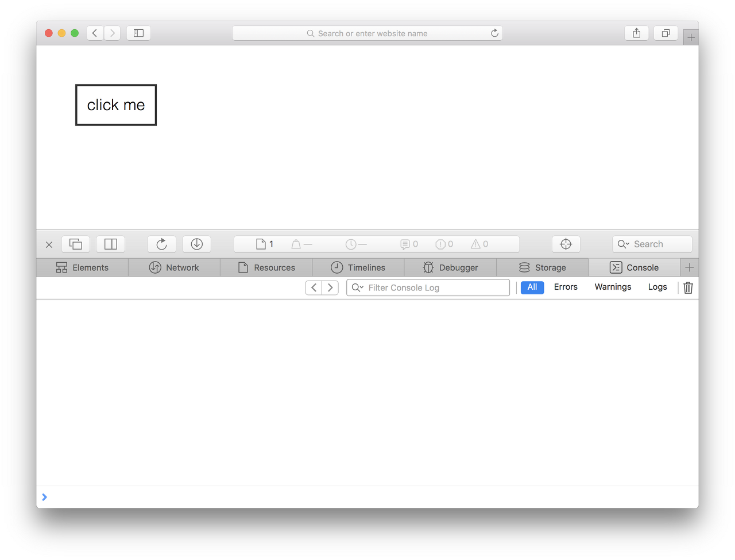
Task: Go to previous console navigation arrow
Action: (314, 287)
